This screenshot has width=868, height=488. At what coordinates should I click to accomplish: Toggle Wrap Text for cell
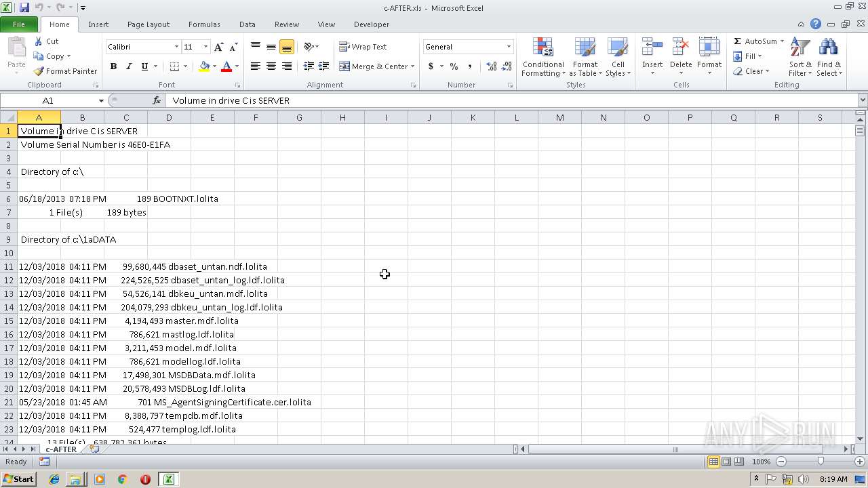click(363, 47)
